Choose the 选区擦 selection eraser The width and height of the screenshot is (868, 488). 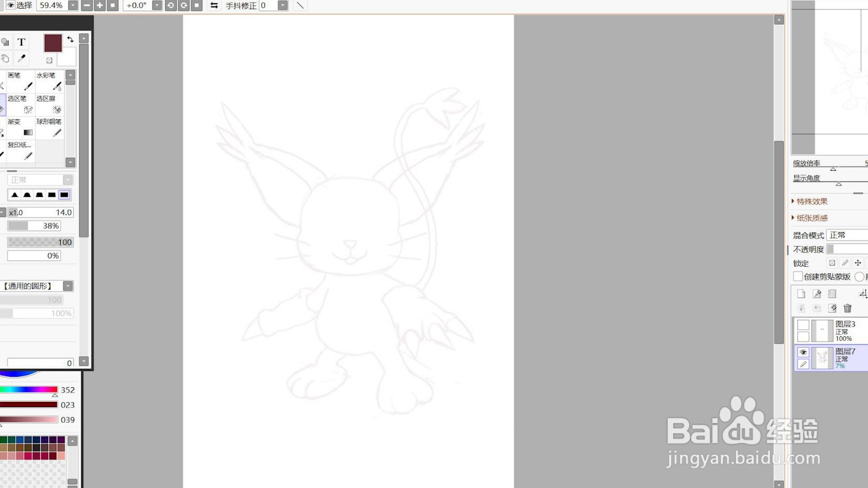49,104
